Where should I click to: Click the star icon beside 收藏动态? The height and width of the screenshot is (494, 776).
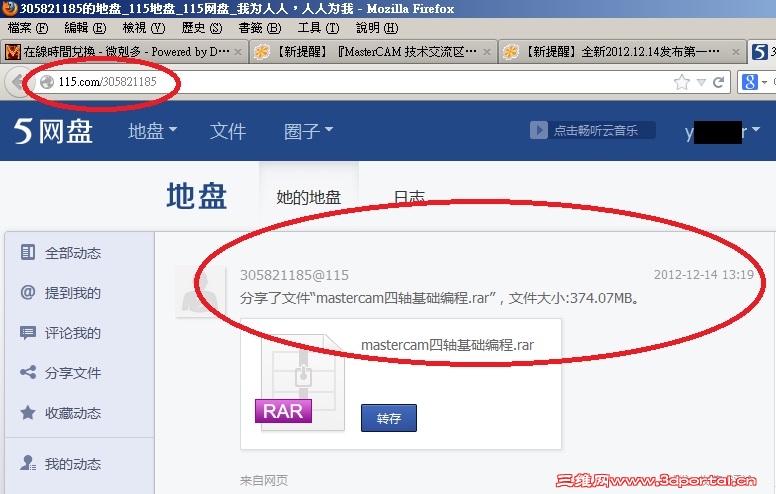click(28, 412)
